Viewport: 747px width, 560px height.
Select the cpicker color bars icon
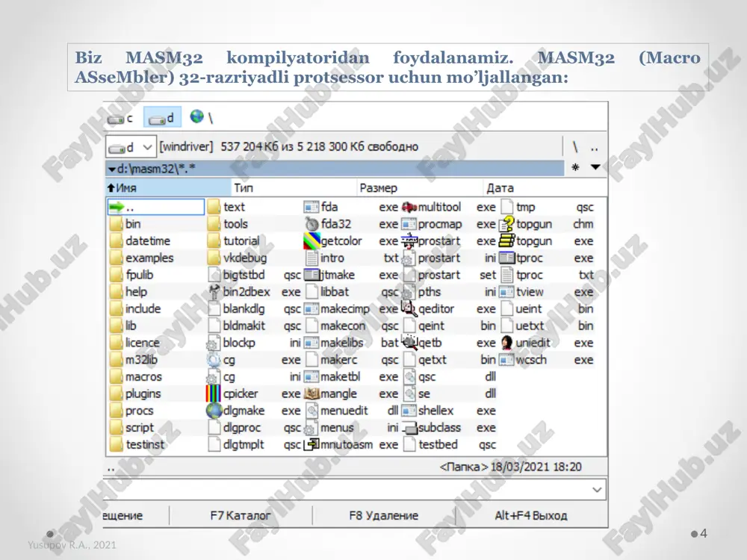click(x=213, y=393)
